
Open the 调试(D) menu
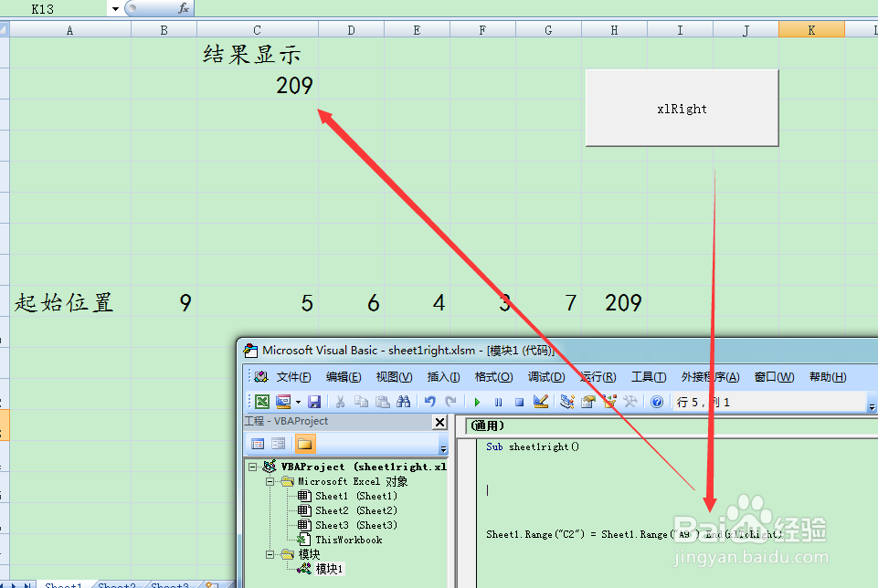coord(546,377)
